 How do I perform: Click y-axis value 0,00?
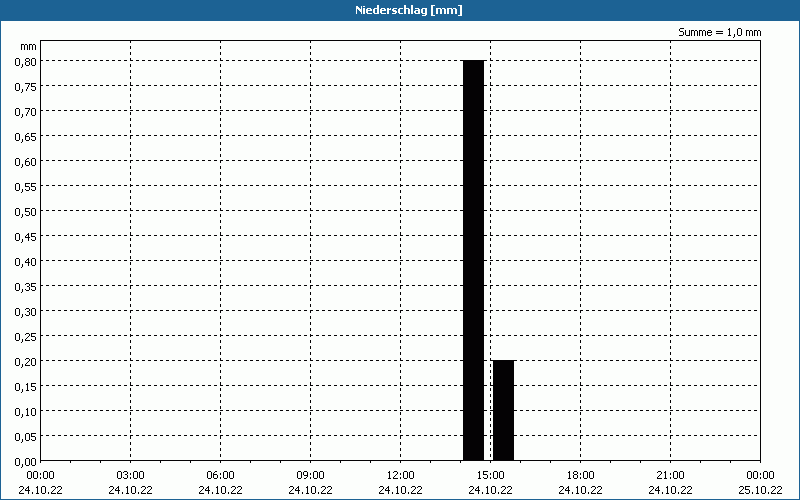click(26, 462)
